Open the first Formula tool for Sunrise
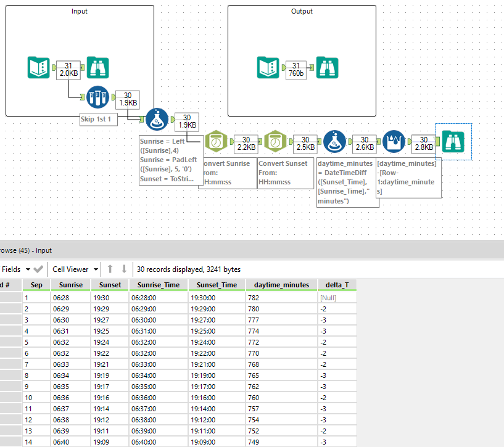The height and width of the screenshot is (447, 504). coord(157,119)
